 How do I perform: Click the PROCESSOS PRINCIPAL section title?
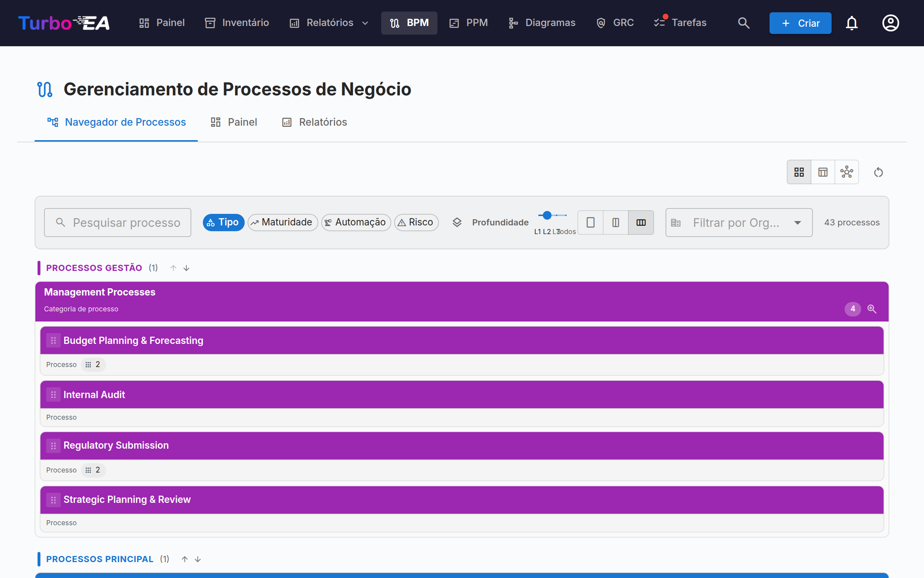click(100, 559)
